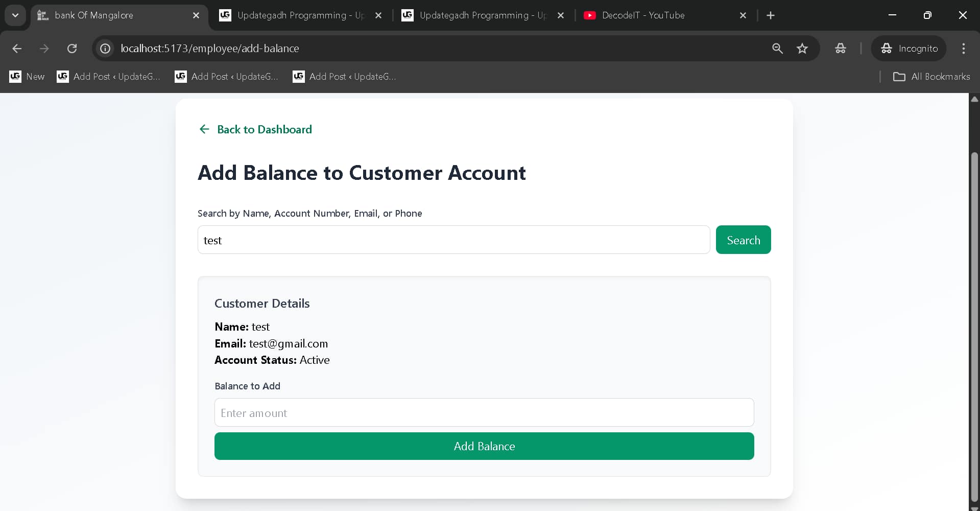Open the New bookmark on the bookmarks bar

[27, 77]
